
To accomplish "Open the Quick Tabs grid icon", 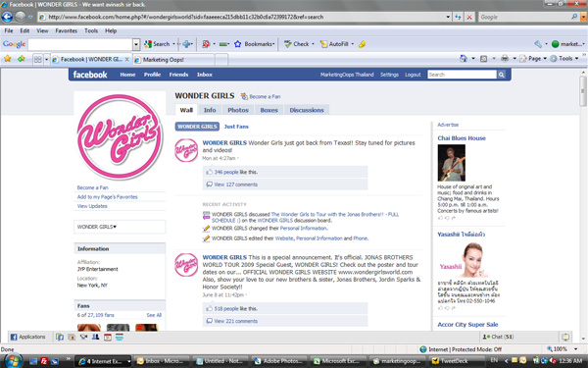I will click(x=37, y=59).
